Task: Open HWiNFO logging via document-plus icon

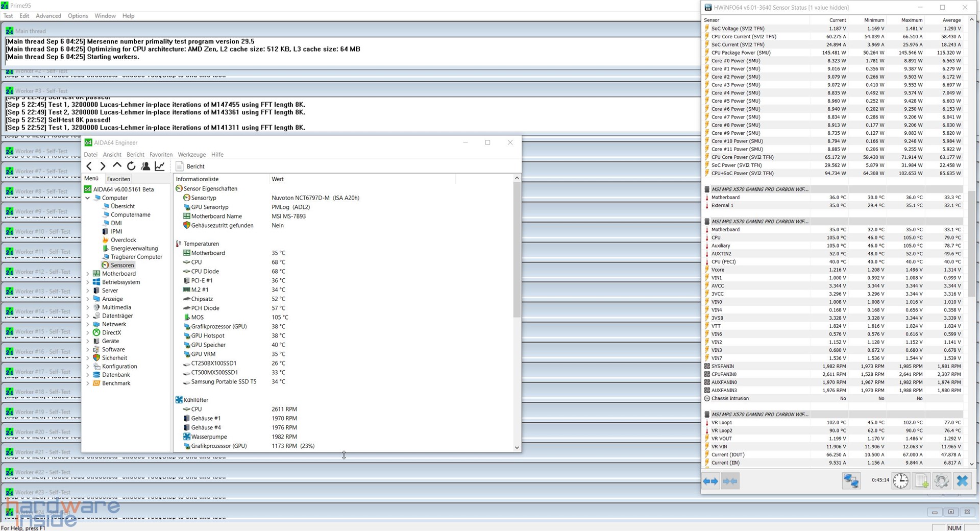Action: pyautogui.click(x=921, y=480)
